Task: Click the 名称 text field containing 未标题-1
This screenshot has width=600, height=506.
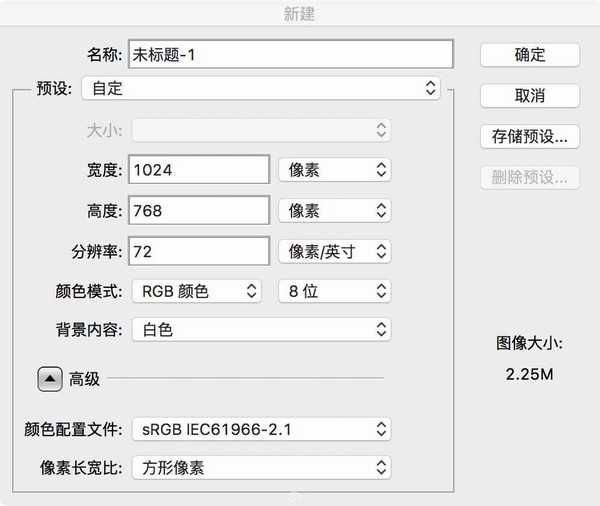Action: [291, 54]
